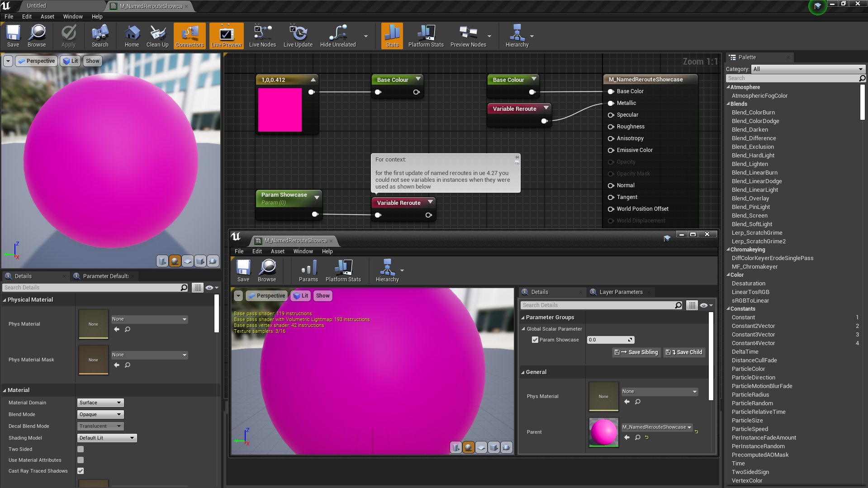Click the Params icon in the instance editor
The image size is (868, 488).
click(x=308, y=270)
